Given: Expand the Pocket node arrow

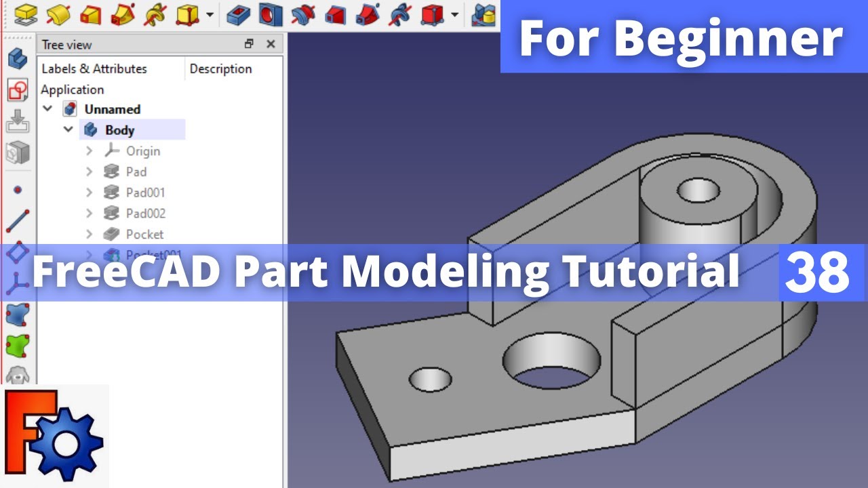Looking at the screenshot, I should tap(89, 234).
